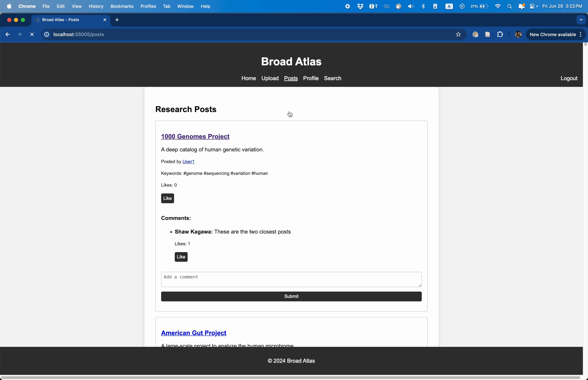The width and height of the screenshot is (588, 380).
Task: Click the site information icon
Action: tap(47, 35)
